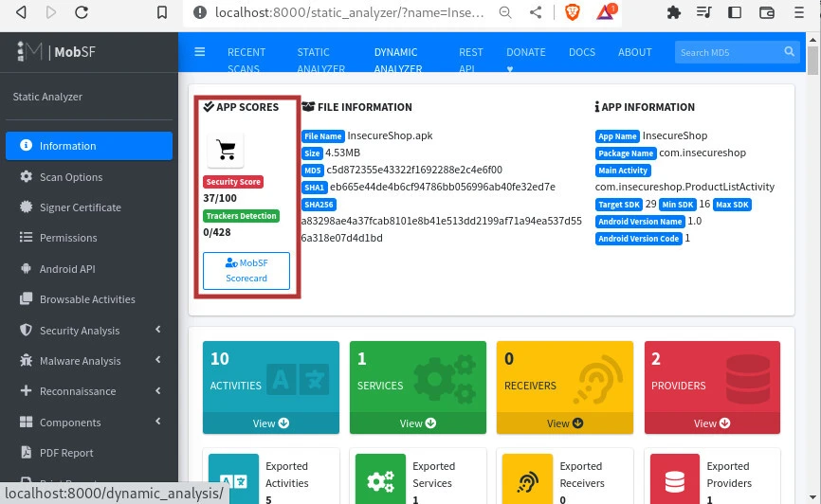Viewport: 821px width, 504px height.
Task: Open Browsable Activities in sidebar
Action: click(x=89, y=299)
